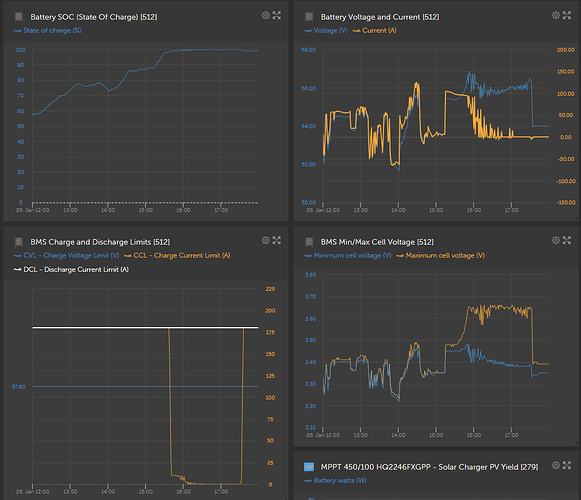Open settings gear for BMS Min/Max Cell Voltage
Image resolution: width=581 pixels, height=500 pixels.
(556, 240)
